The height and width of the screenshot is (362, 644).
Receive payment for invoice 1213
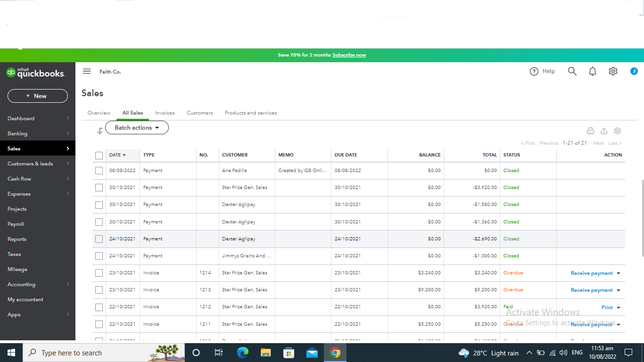592,290
